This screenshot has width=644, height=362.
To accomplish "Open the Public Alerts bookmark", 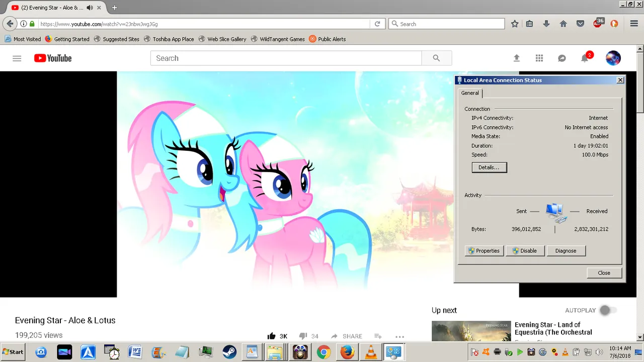I will tap(327, 39).
